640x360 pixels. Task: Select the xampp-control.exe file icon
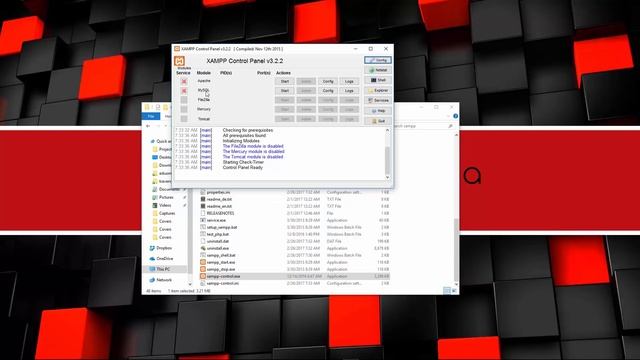click(x=203, y=276)
